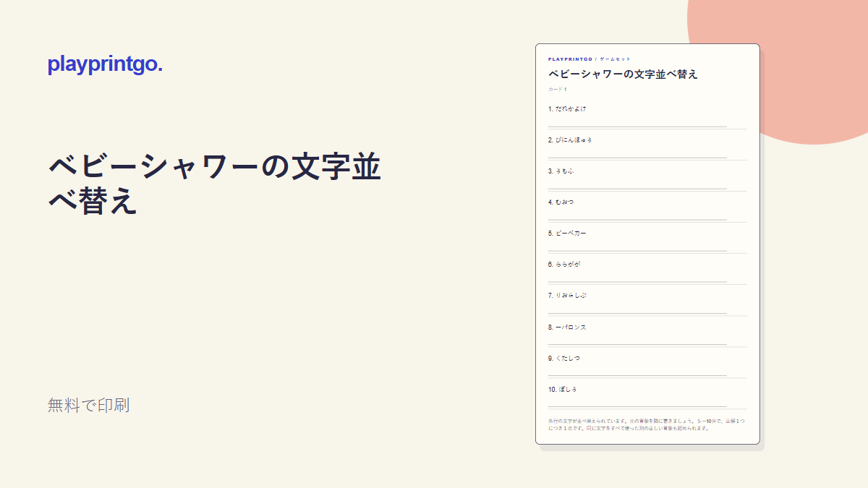Select puzzle item 10. ぼしぅ
Screen dimensions: 868x488
pos(563,389)
